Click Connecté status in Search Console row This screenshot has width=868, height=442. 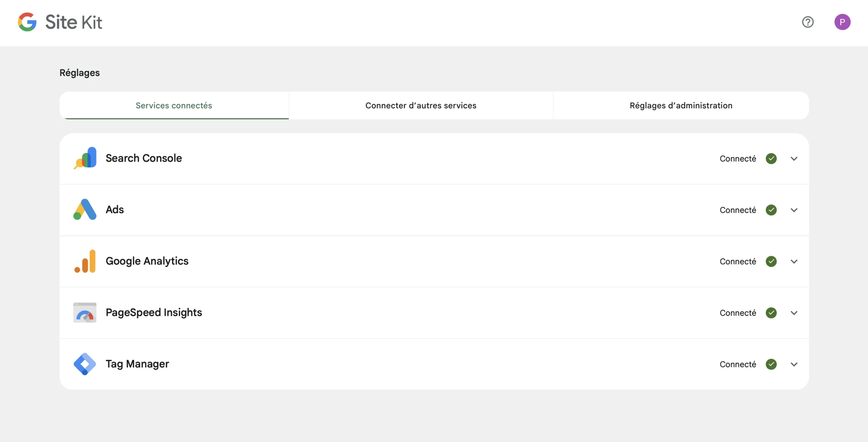(738, 158)
